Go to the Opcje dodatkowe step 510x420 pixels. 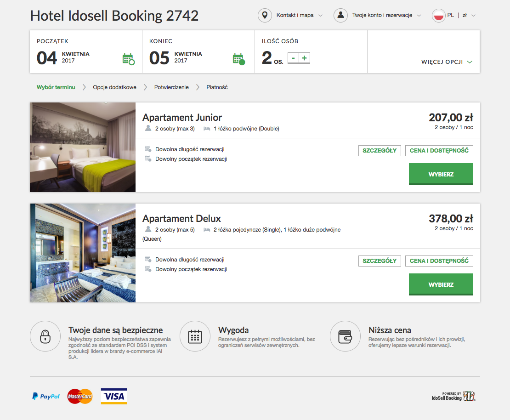(x=114, y=87)
